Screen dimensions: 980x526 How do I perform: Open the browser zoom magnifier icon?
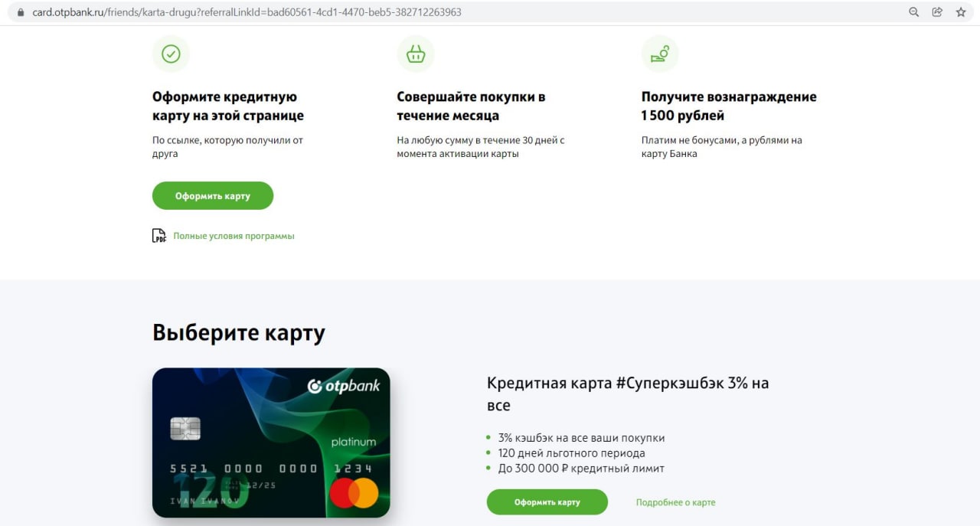tap(913, 12)
